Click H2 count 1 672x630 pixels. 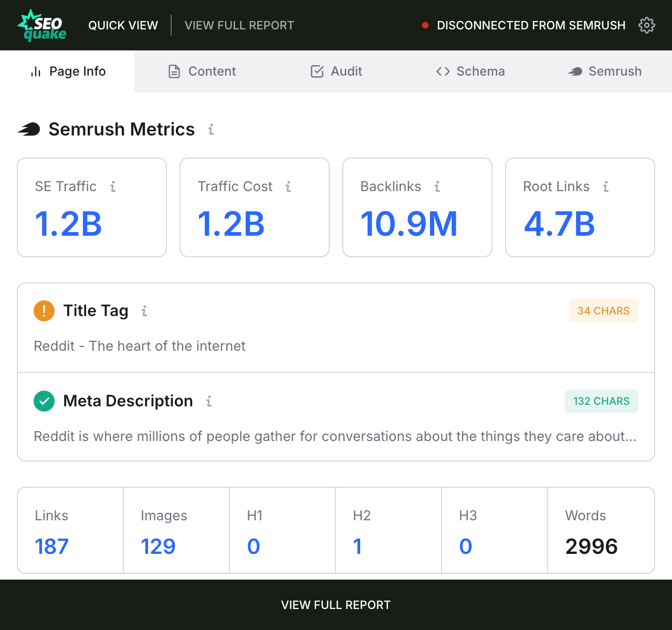pos(358,547)
